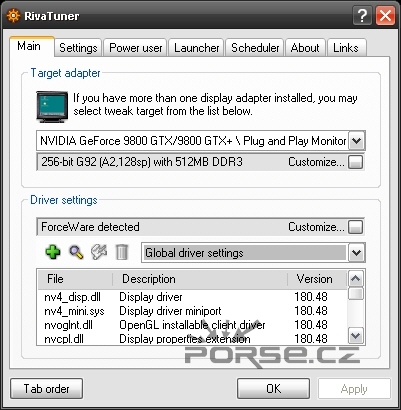Expand the display adapter dropdown arrow
Screen dimensions: 401x410
[356, 141]
